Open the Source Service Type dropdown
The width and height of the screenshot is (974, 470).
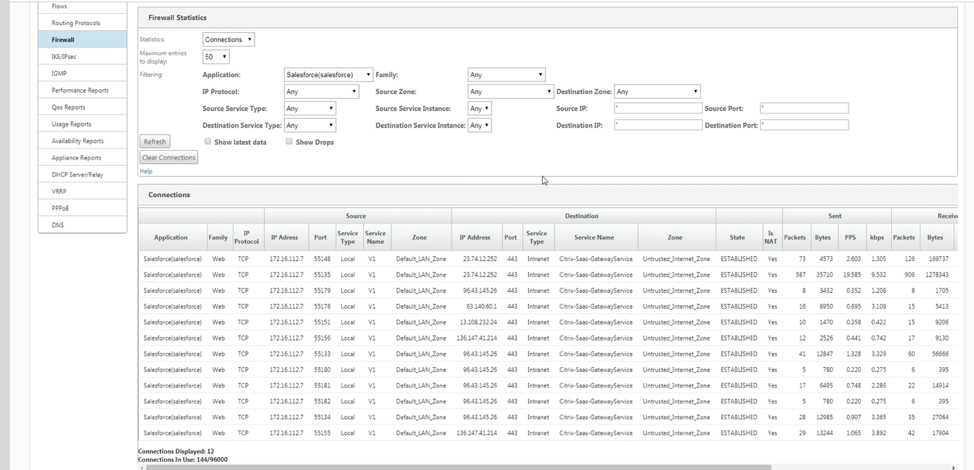coord(310,108)
